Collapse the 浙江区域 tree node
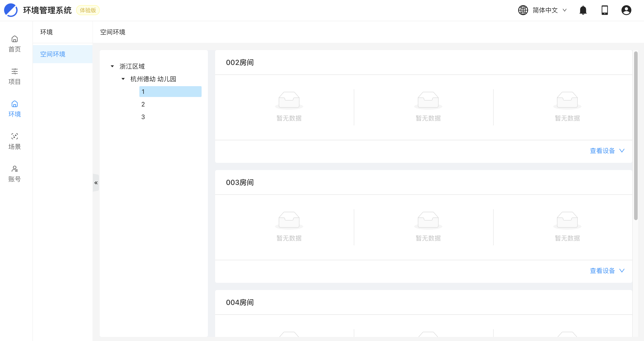Viewport: 644px width, 341px height. (112, 66)
